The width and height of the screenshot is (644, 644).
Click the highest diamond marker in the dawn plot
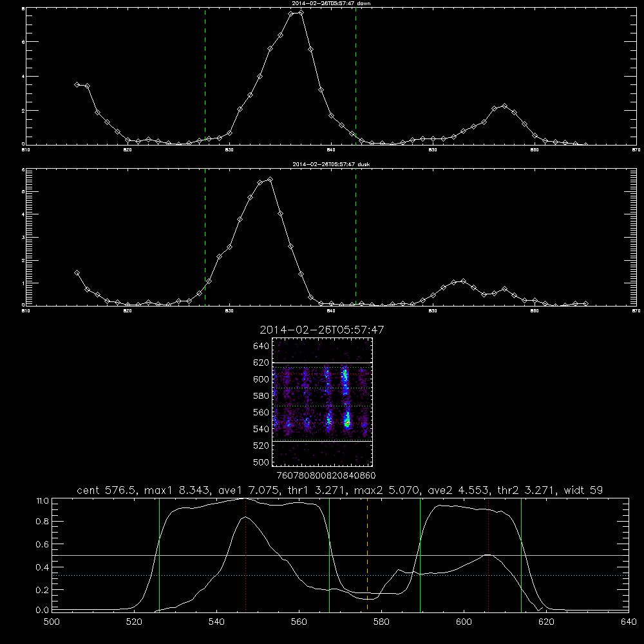click(301, 13)
